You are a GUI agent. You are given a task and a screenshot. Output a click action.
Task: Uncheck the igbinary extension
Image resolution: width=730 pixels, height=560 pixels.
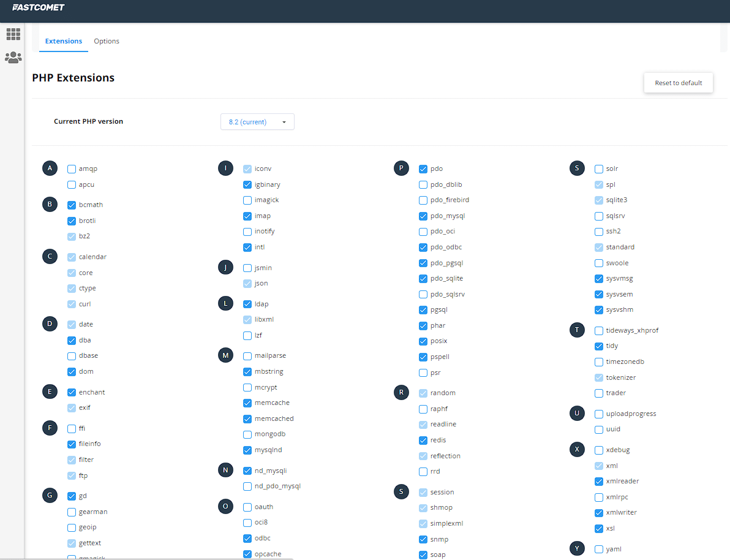(247, 185)
